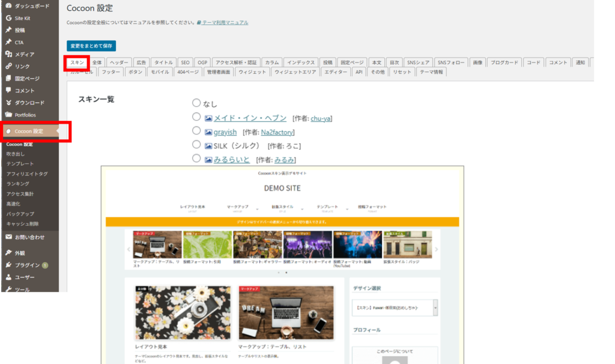This screenshot has height=364, width=615.
Task: Click the 変更をまとめて保存 button
Action: (91, 46)
